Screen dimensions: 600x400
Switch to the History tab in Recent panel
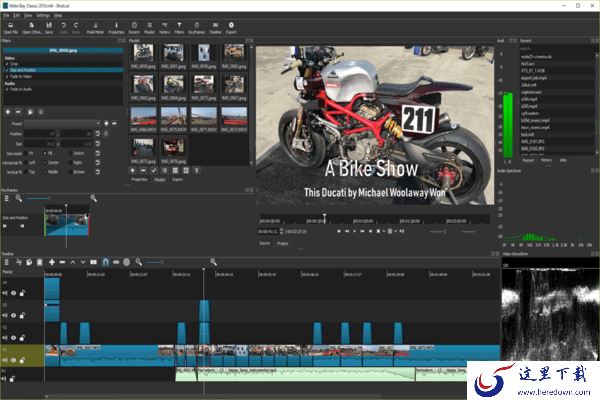(x=546, y=160)
